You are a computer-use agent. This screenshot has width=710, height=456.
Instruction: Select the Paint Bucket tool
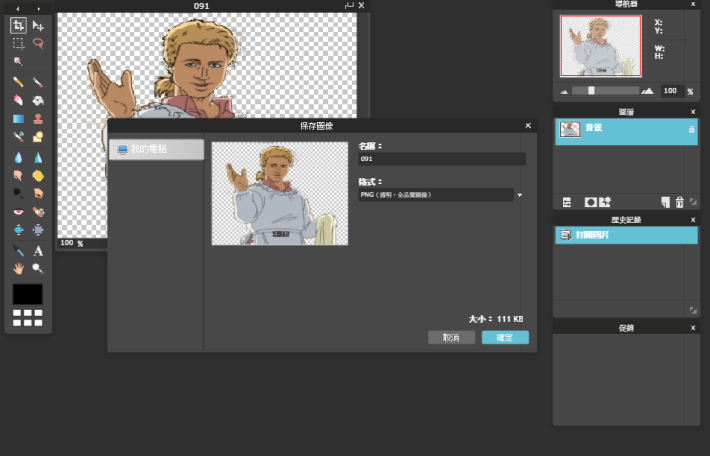point(38,100)
